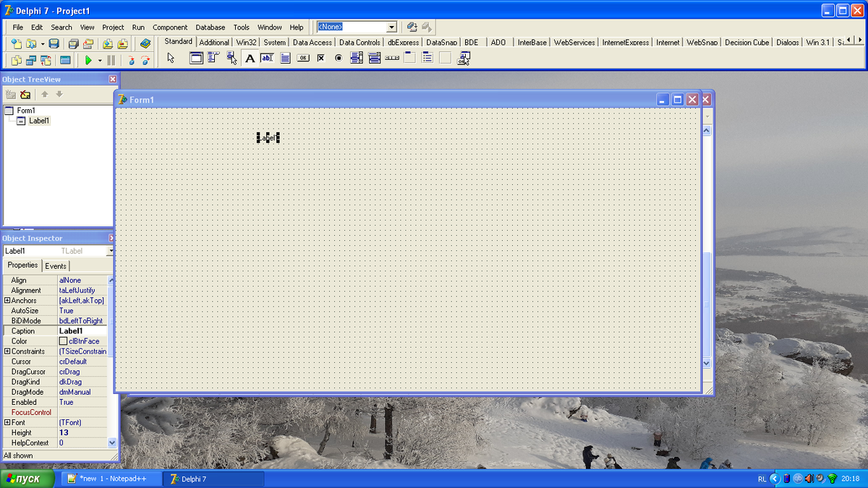This screenshot has height=488, width=868.
Task: Select the ActionList component icon
Action: pos(464,58)
